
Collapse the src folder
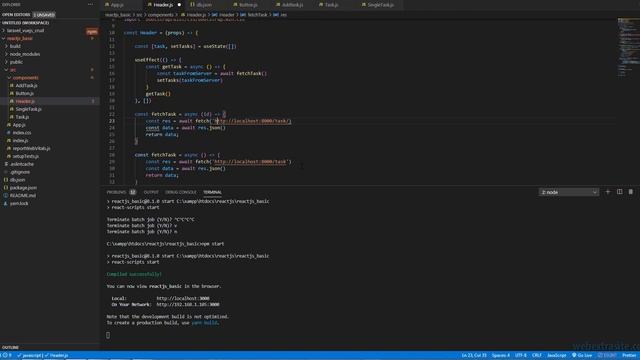pos(13,70)
